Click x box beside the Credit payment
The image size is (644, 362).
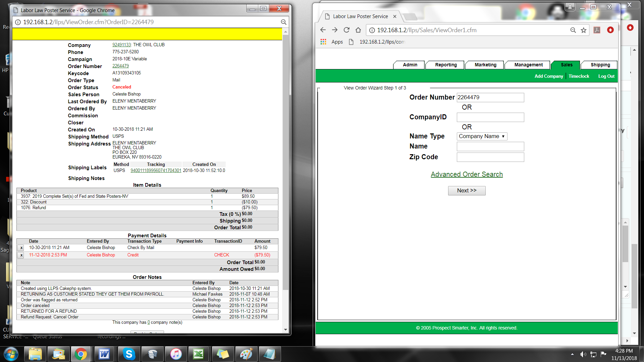pyautogui.click(x=21, y=255)
